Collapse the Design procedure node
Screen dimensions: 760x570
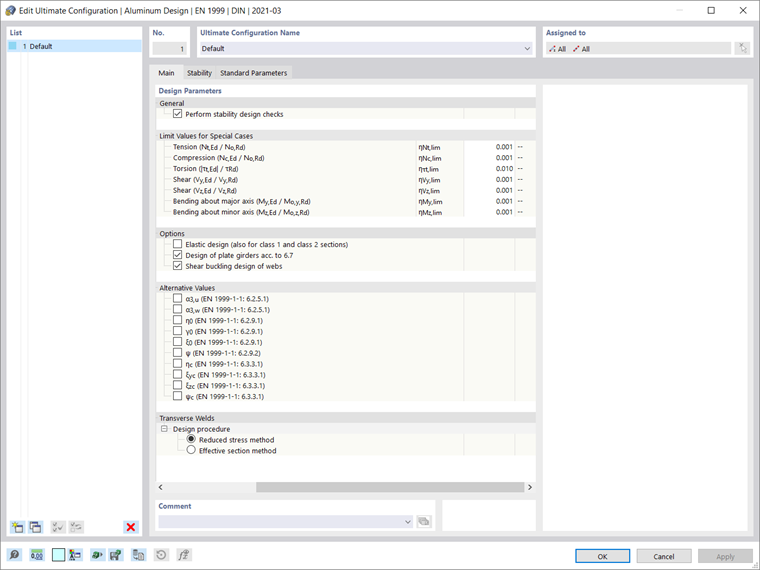pos(164,429)
